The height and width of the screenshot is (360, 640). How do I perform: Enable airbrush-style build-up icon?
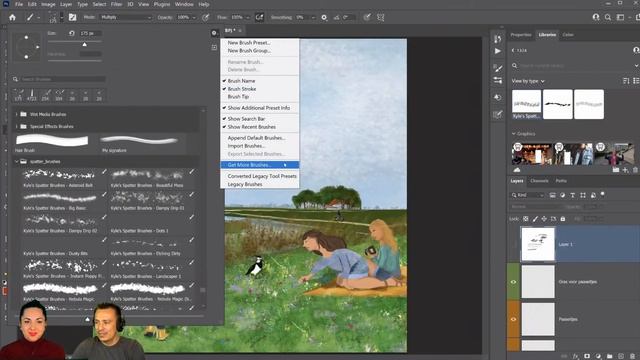coord(259,18)
